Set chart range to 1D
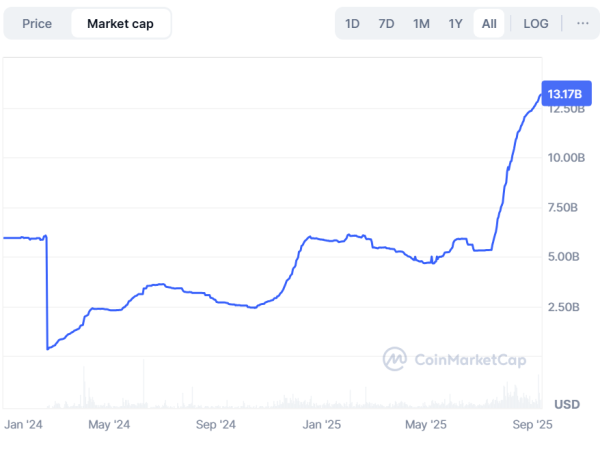Viewport: 600px width, 449px height. click(353, 23)
